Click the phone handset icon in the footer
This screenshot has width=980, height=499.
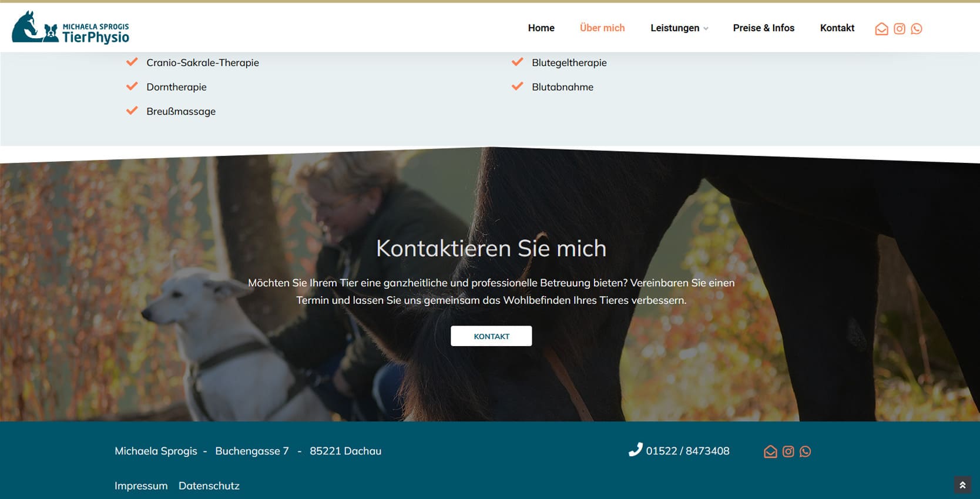635,450
